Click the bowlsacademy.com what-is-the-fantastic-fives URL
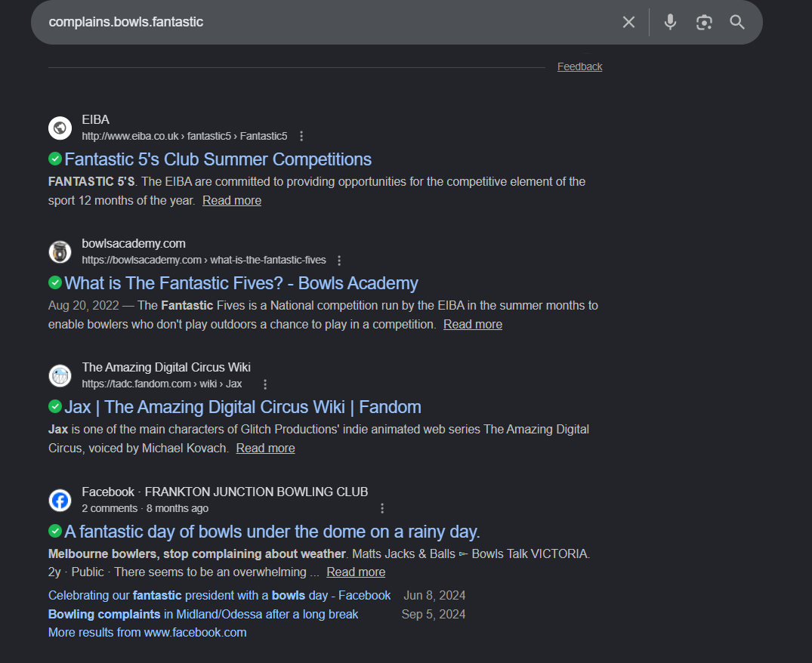 pyautogui.click(x=203, y=261)
